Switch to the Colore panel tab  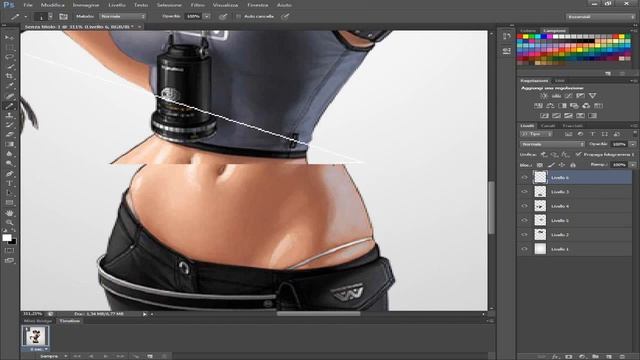[528, 31]
